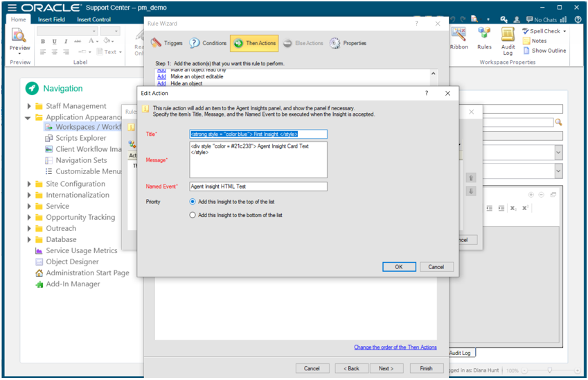Click OK in Edit Action dialog
This screenshot has height=380, width=588.
pyautogui.click(x=399, y=267)
